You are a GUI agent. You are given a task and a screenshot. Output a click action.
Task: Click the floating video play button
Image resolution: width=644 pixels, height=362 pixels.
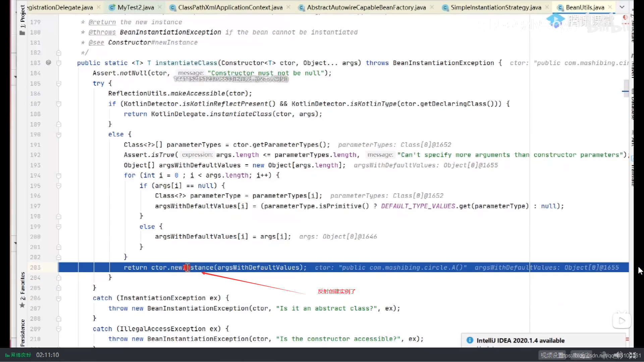pos(622,321)
